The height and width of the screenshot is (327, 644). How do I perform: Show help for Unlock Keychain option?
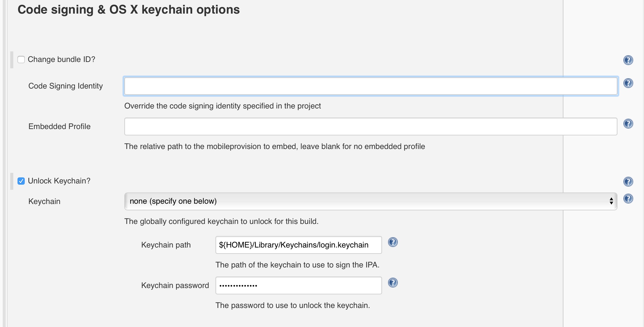coord(628,182)
